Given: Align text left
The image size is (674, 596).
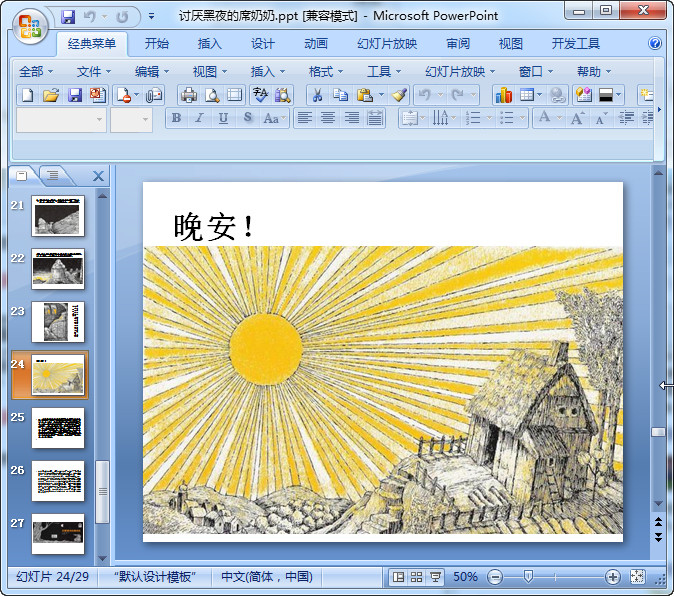Looking at the screenshot, I should [305, 118].
